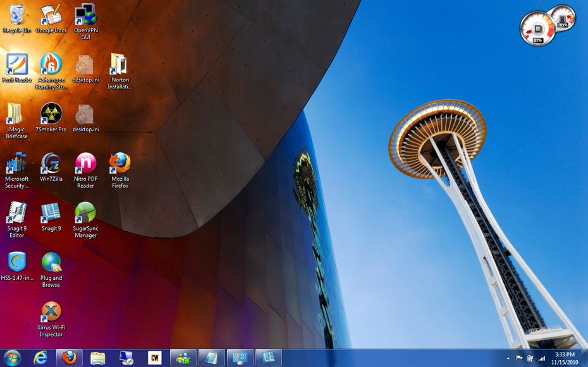Image resolution: width=588 pixels, height=367 pixels.
Task: Check network signal strength tray icon
Action: [x=542, y=358]
